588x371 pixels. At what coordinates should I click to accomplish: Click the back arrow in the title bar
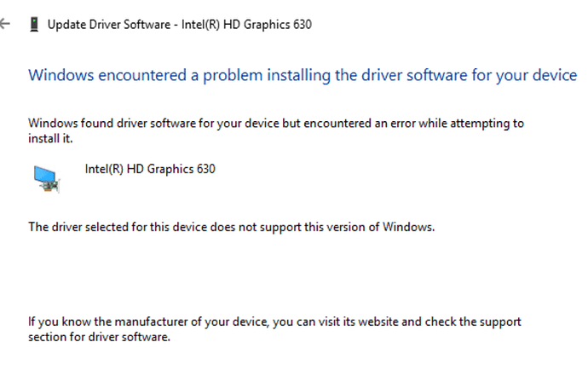click(6, 24)
